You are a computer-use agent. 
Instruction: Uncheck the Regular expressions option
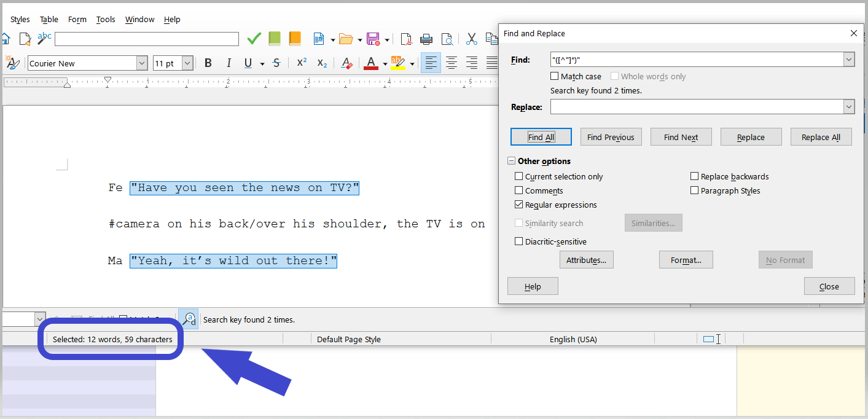click(519, 205)
